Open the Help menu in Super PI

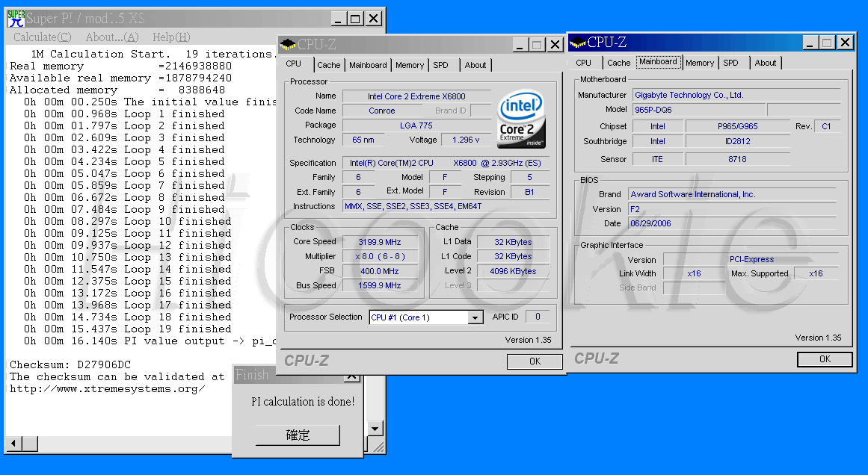point(171,37)
